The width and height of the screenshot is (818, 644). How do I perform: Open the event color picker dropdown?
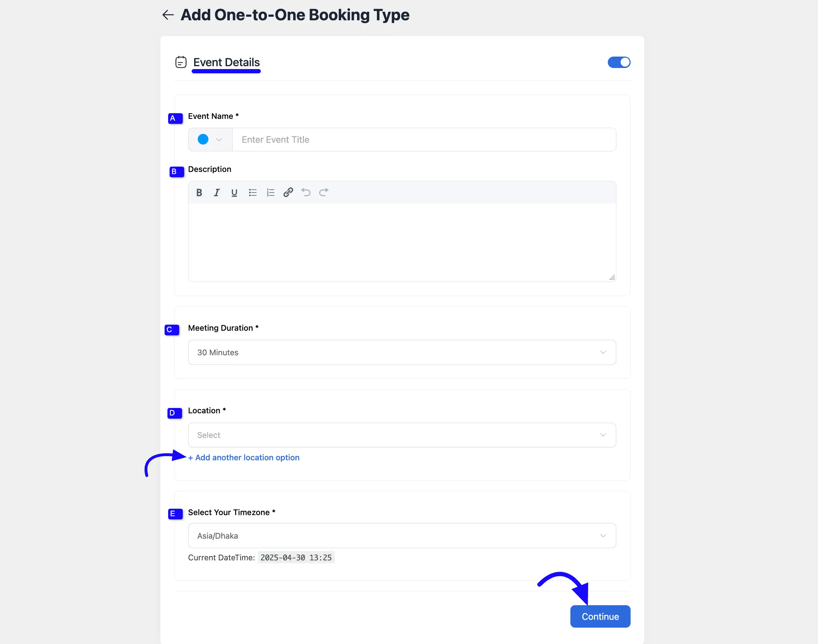click(x=210, y=140)
